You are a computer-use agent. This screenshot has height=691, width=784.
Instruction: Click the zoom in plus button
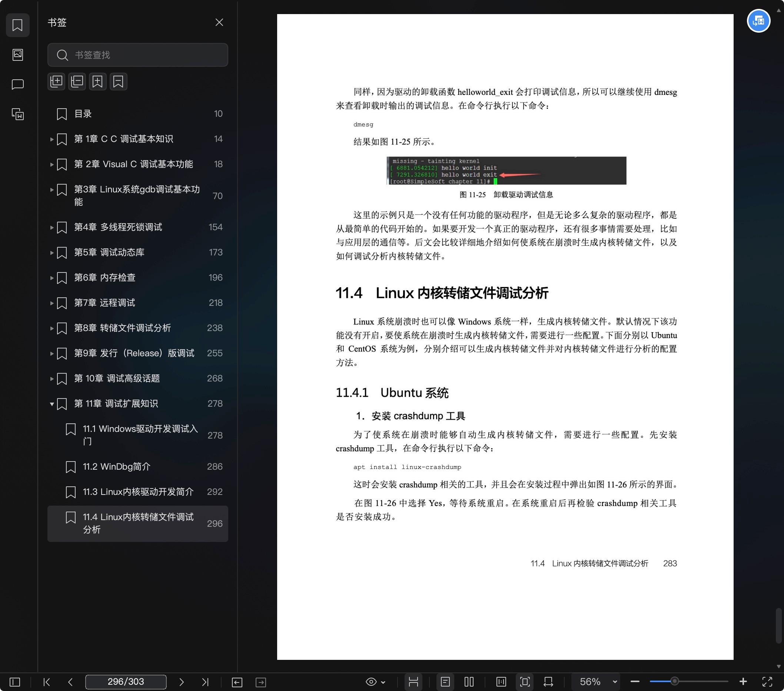(x=743, y=681)
